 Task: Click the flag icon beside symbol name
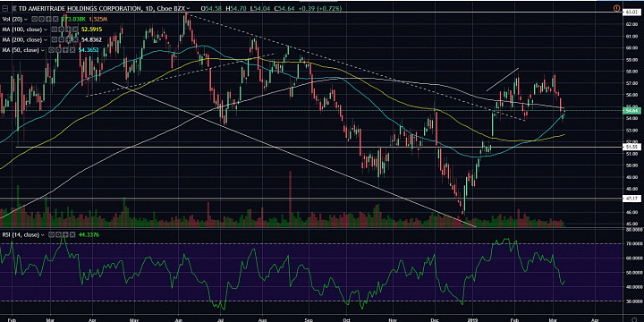[x=14, y=8]
